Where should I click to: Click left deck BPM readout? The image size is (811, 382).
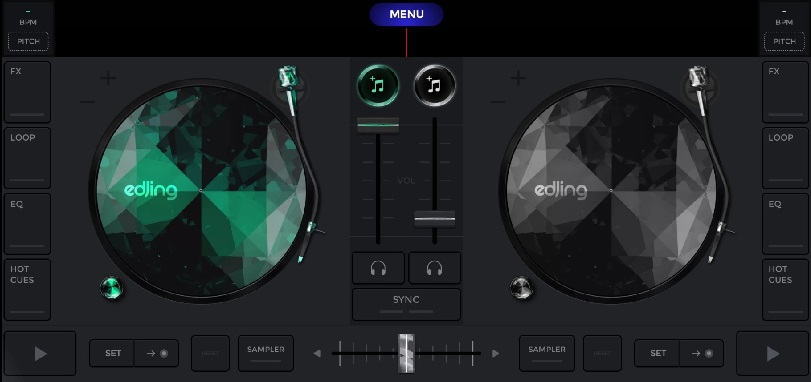click(28, 17)
